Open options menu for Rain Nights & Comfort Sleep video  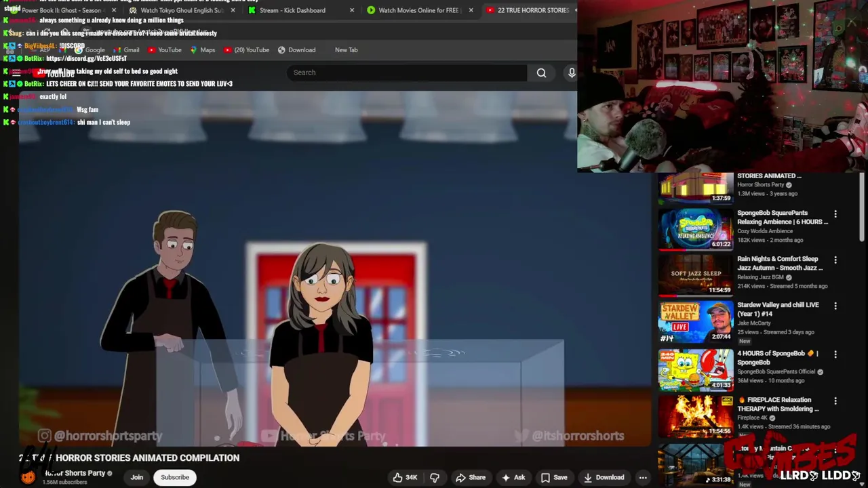point(835,260)
